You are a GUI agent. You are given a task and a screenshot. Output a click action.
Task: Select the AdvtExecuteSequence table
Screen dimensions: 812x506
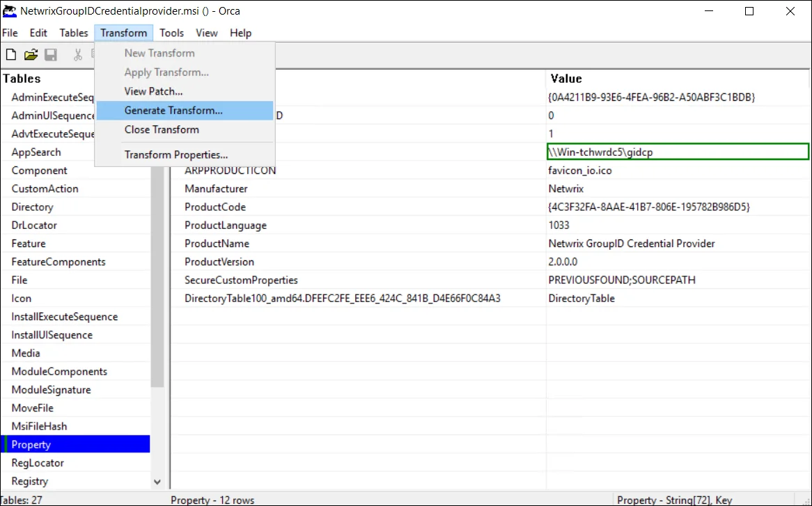coord(52,134)
